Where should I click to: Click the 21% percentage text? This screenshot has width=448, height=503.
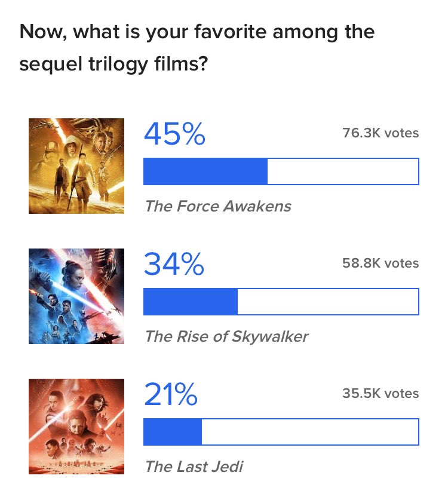(171, 394)
